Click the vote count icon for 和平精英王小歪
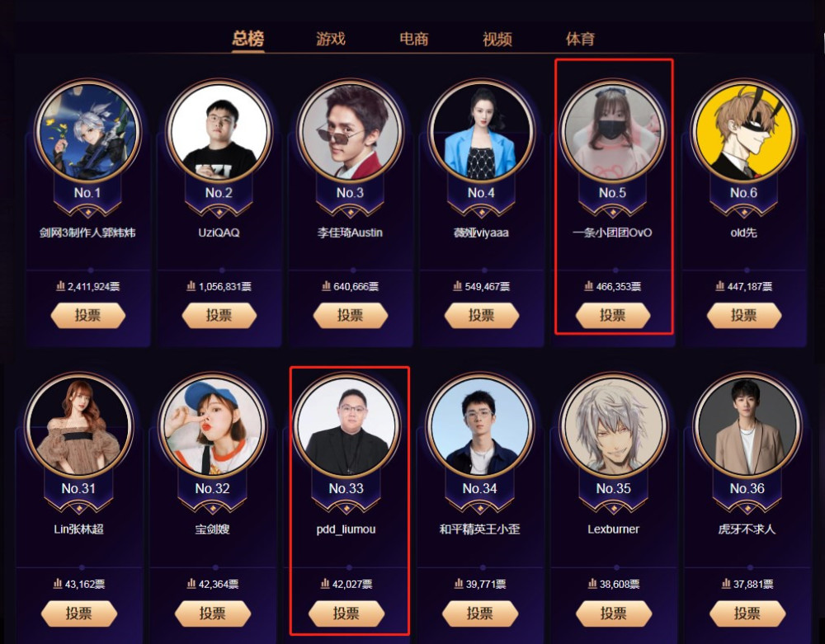 [x=458, y=584]
